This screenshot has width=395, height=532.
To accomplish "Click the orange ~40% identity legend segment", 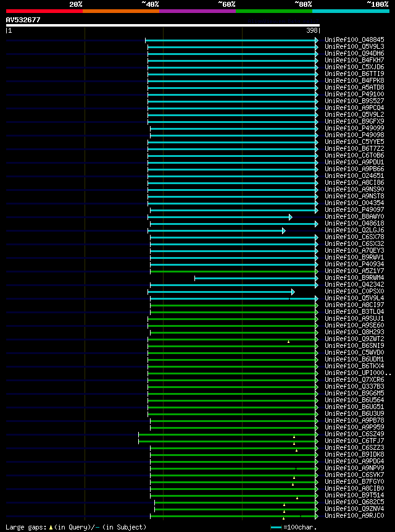I will (121, 11).
